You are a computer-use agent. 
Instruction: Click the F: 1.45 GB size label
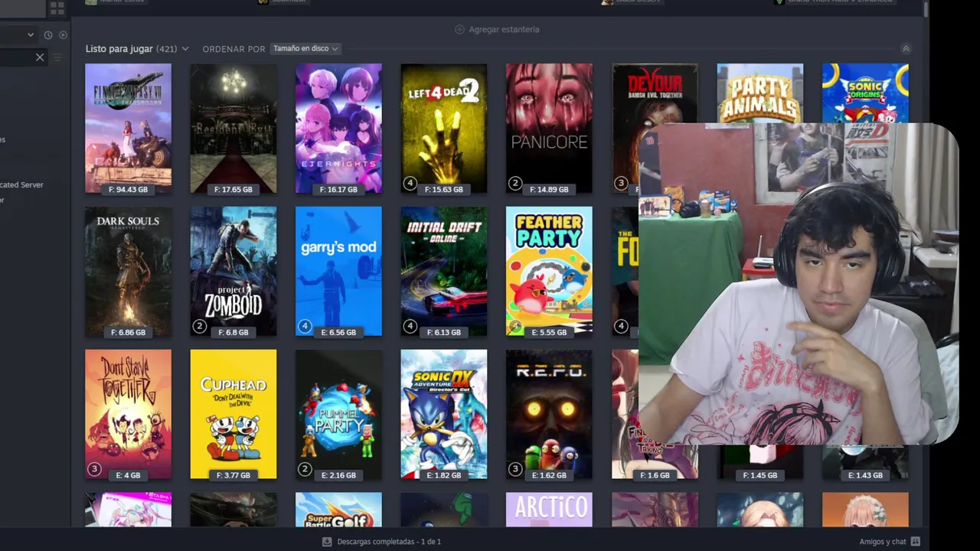click(x=759, y=475)
